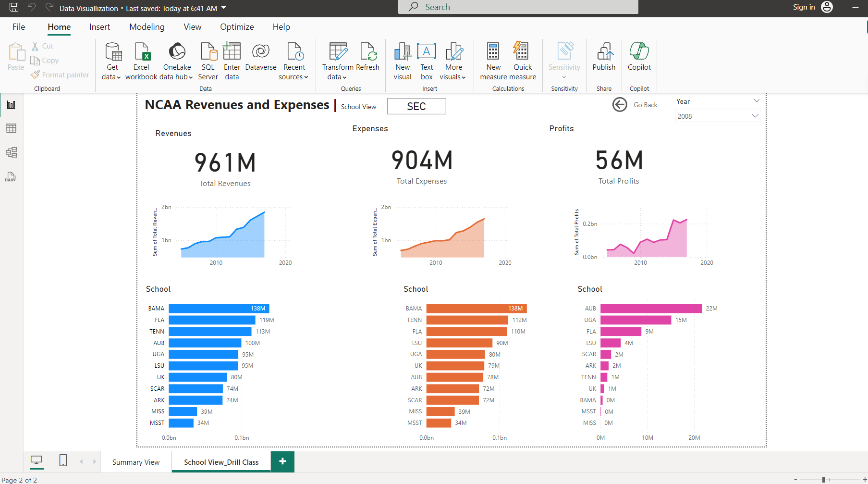Redo the last undone action
The width and height of the screenshot is (868, 484).
(49, 7)
